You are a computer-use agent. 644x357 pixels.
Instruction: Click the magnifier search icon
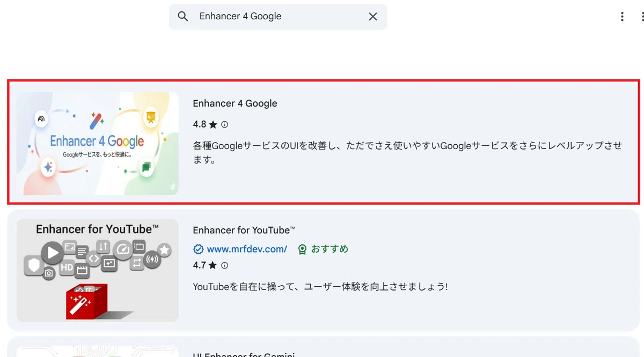(x=183, y=17)
